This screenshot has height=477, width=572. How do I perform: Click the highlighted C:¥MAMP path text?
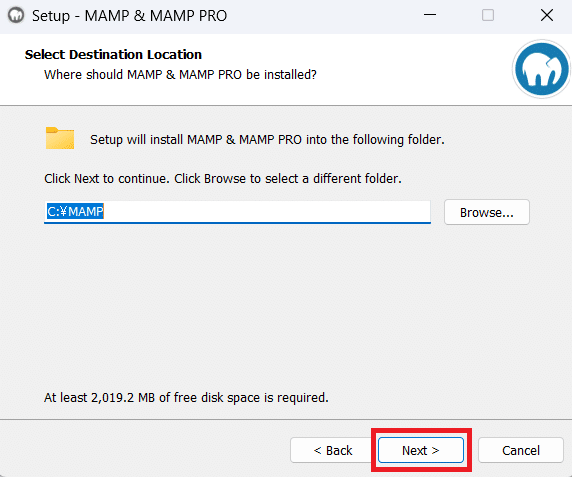75,211
